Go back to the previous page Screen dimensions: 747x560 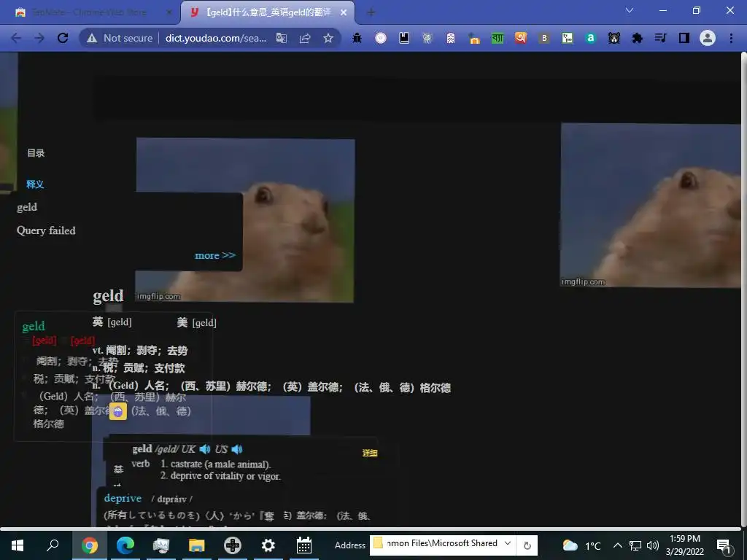point(16,38)
